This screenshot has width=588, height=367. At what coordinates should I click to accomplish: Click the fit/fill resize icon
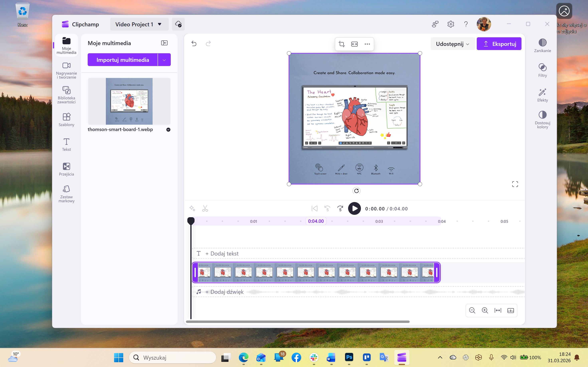point(355,44)
